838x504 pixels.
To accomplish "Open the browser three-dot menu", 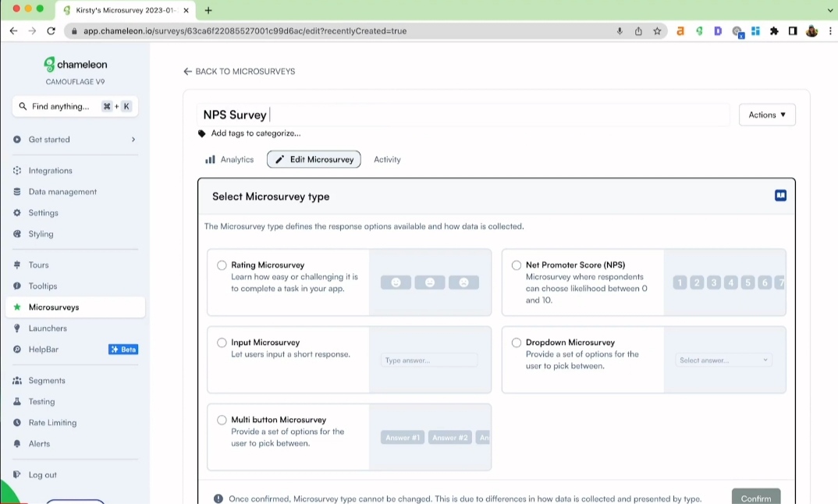I will [x=830, y=31].
